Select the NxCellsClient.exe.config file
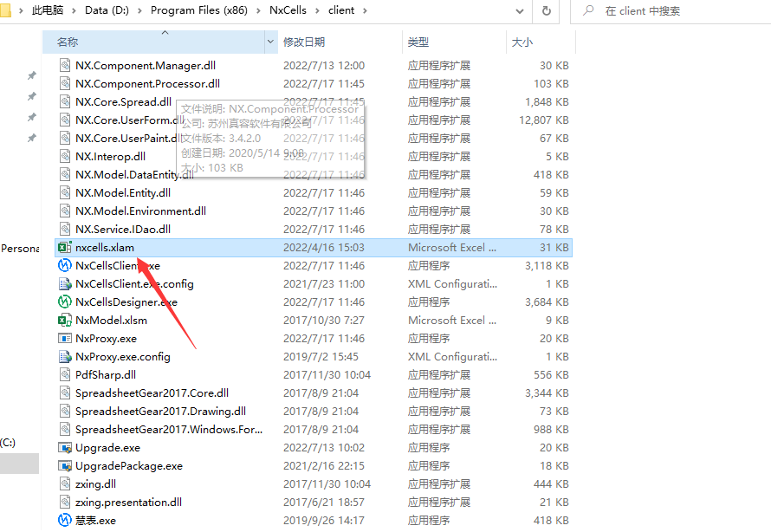 tap(134, 284)
